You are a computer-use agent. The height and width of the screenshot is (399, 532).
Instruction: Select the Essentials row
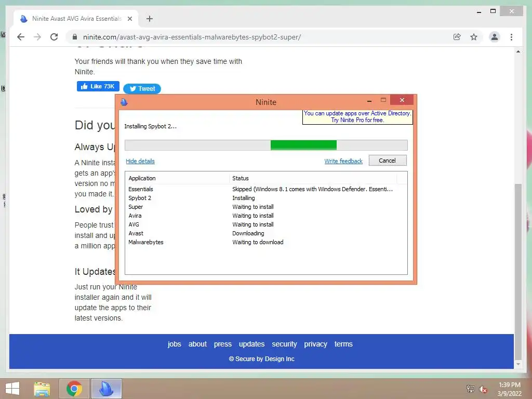point(266,189)
